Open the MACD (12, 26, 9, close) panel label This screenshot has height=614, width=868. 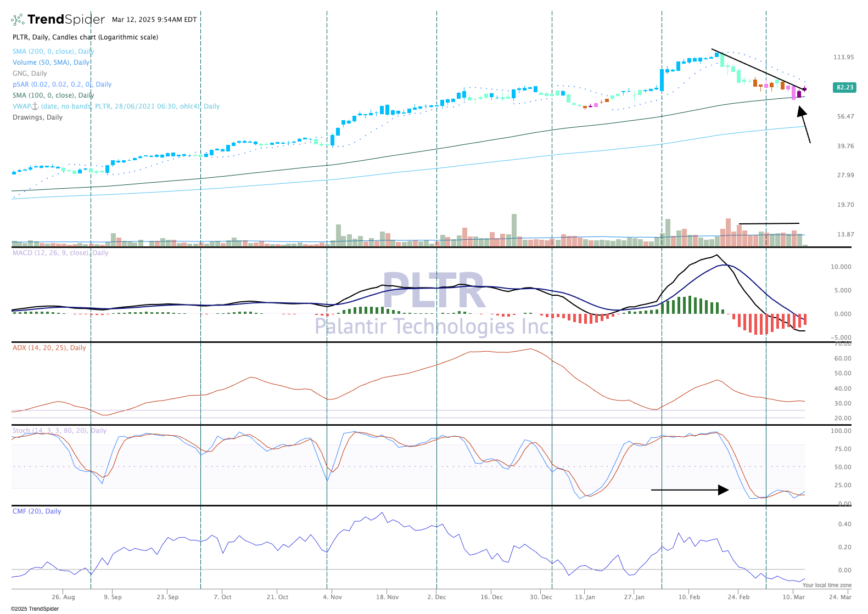[60, 253]
